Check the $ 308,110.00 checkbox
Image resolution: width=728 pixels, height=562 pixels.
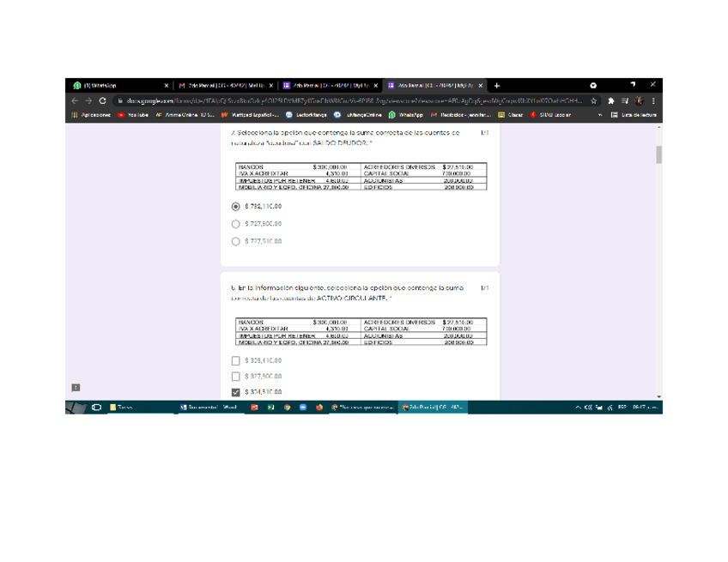pos(236,360)
